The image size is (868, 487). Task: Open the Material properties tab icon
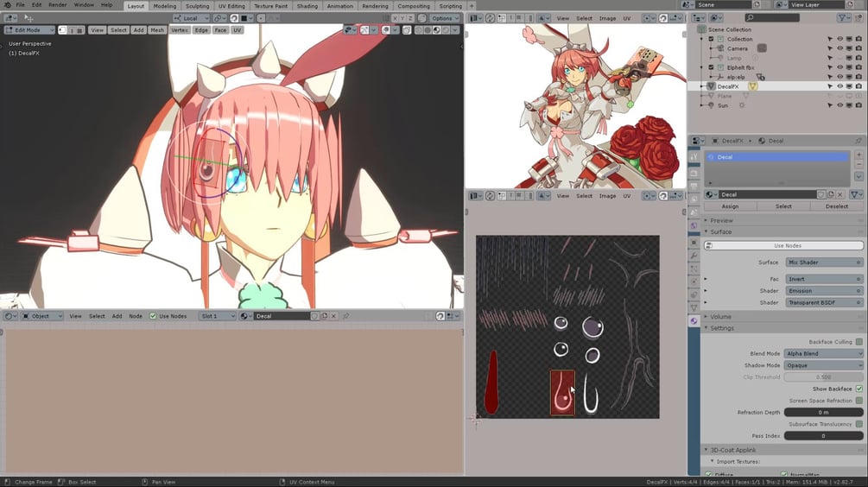tap(694, 320)
